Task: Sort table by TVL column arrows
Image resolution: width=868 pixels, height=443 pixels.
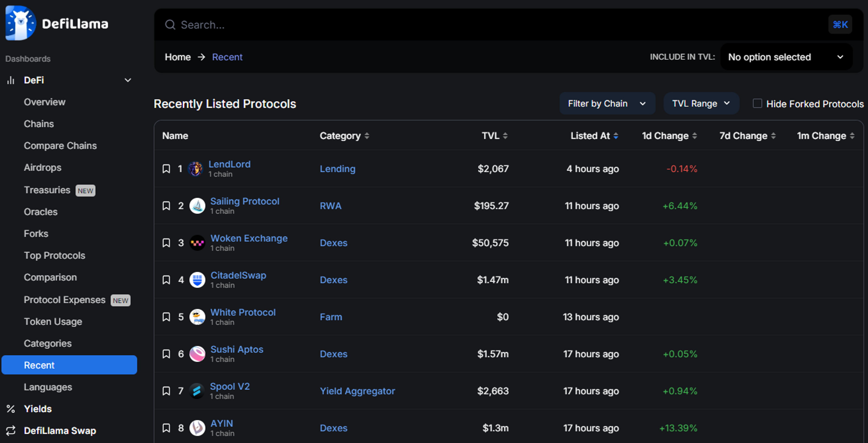Action: [x=505, y=136]
